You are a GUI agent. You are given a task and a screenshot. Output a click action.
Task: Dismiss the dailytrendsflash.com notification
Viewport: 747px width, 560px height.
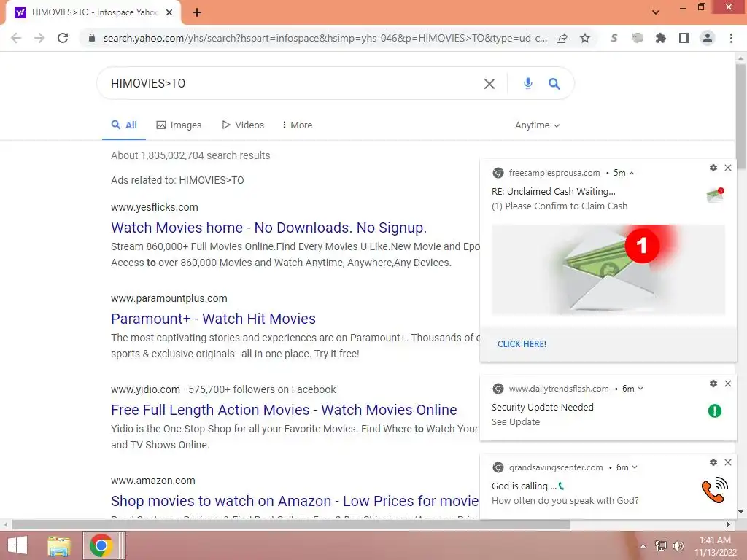coord(728,384)
